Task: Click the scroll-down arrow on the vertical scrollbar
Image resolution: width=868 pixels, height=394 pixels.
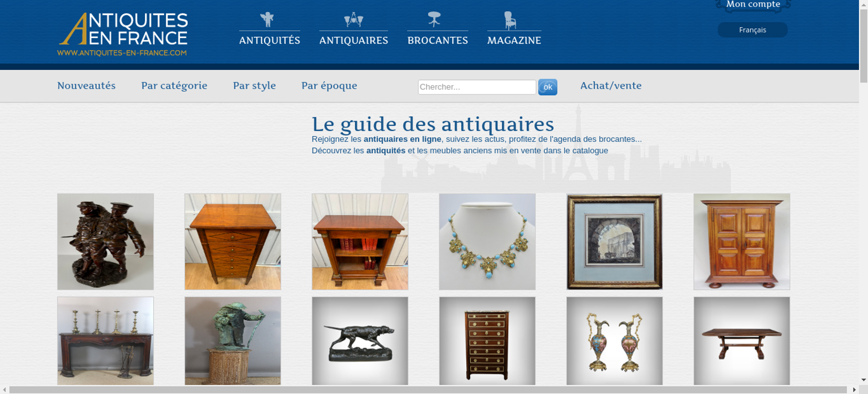Action: click(x=864, y=380)
